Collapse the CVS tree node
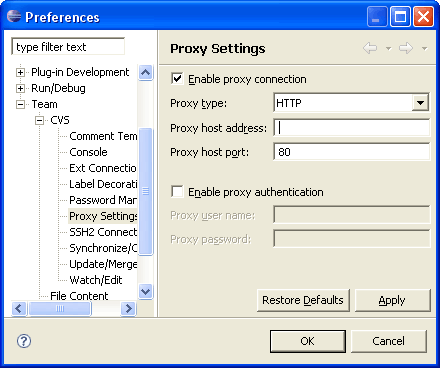440x368 pixels. click(x=39, y=120)
